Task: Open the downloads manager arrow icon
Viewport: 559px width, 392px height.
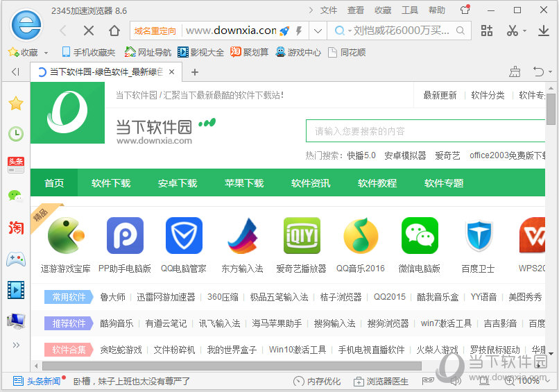Action: point(543,31)
